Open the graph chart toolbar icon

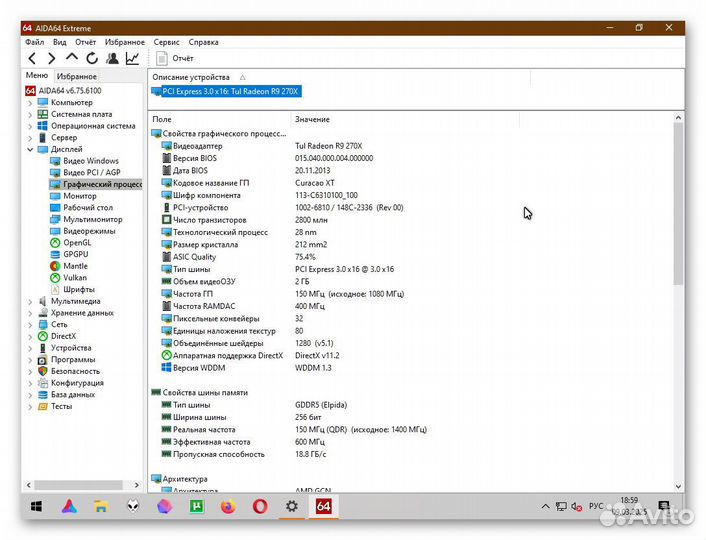[132, 58]
